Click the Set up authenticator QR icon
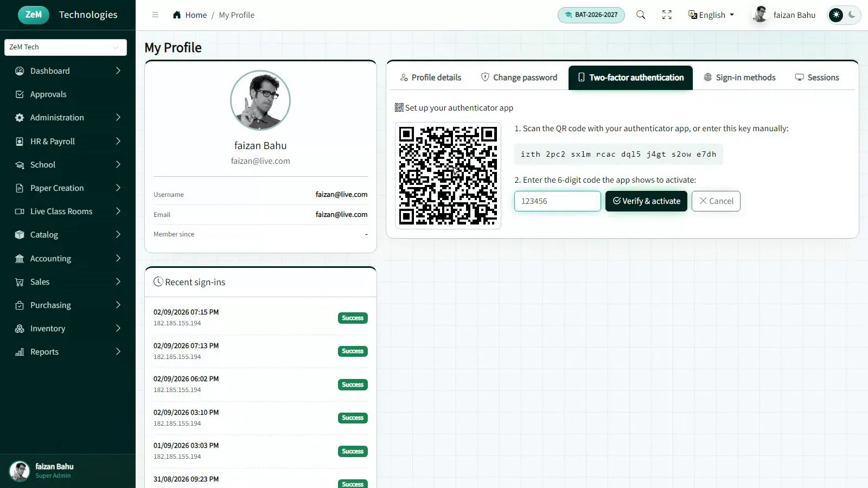This screenshot has width=868, height=488. point(399,108)
